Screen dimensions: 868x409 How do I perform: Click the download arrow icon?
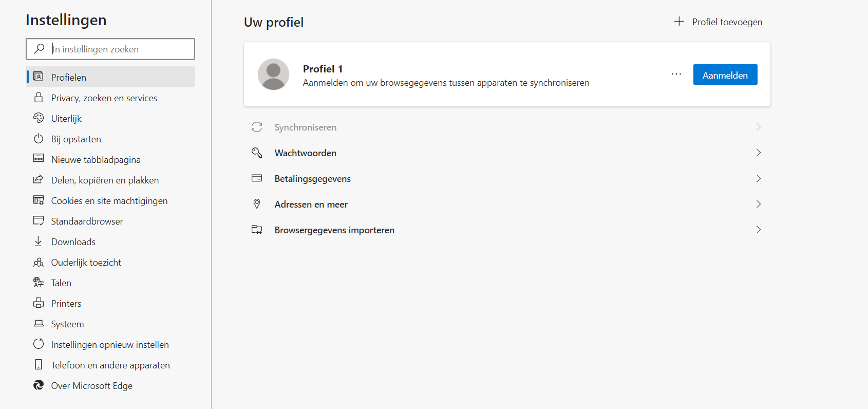[39, 241]
